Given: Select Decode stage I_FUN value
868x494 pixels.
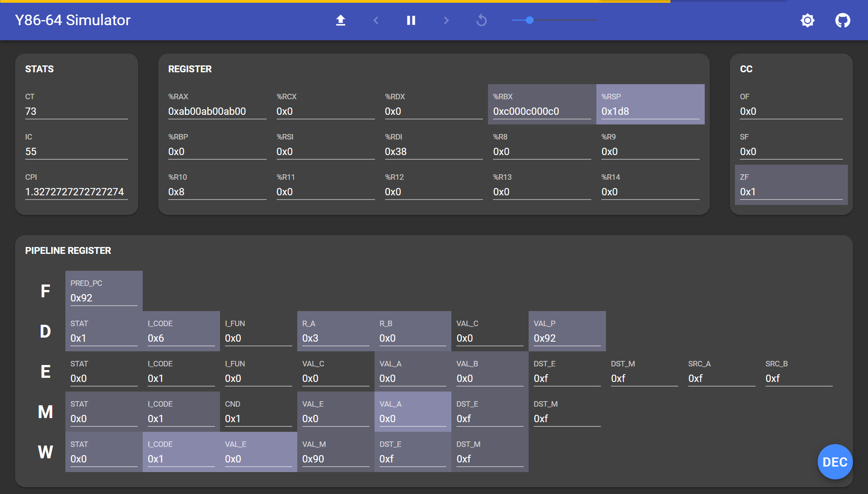Looking at the screenshot, I should [x=258, y=338].
